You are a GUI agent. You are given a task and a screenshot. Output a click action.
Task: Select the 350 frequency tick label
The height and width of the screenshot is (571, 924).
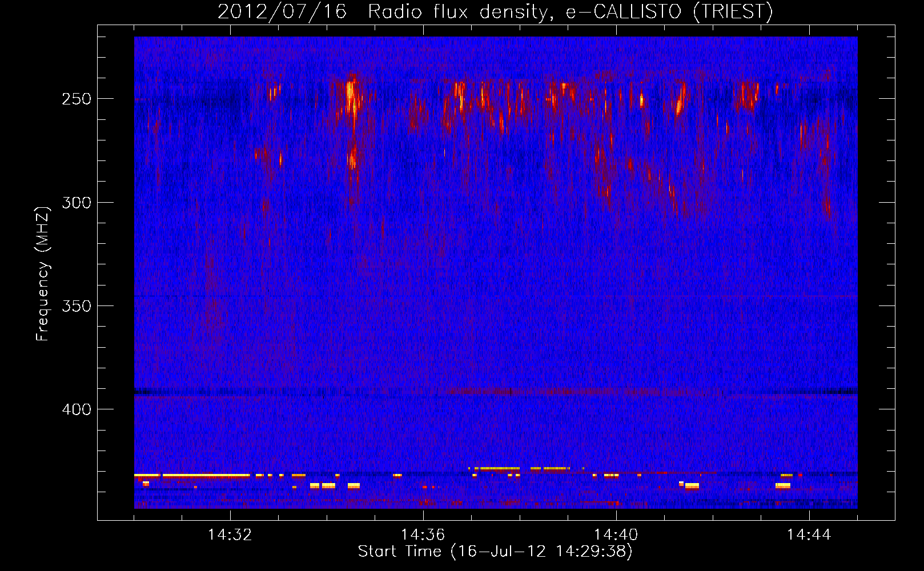point(77,306)
